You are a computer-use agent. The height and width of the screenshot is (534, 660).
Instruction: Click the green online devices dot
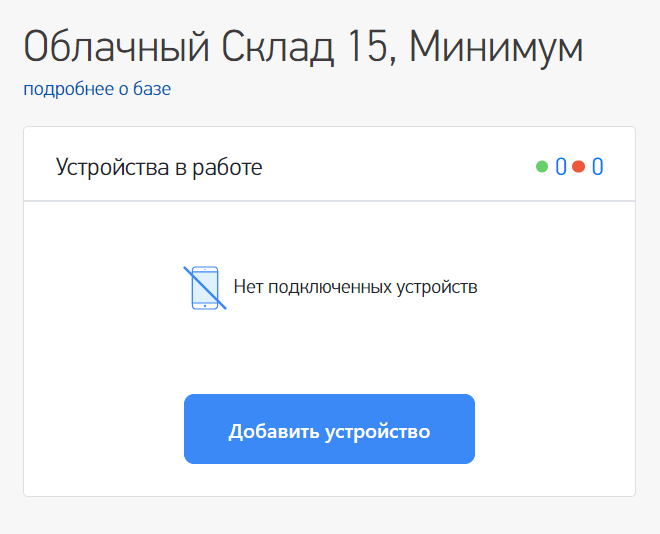(542, 167)
